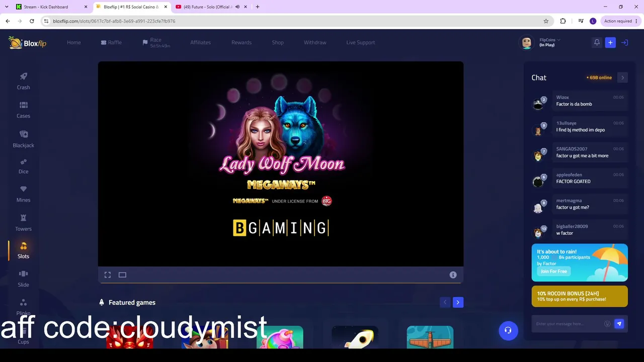This screenshot has height=362, width=644.
Task: Select Mines in the sidebar
Action: [23, 194]
